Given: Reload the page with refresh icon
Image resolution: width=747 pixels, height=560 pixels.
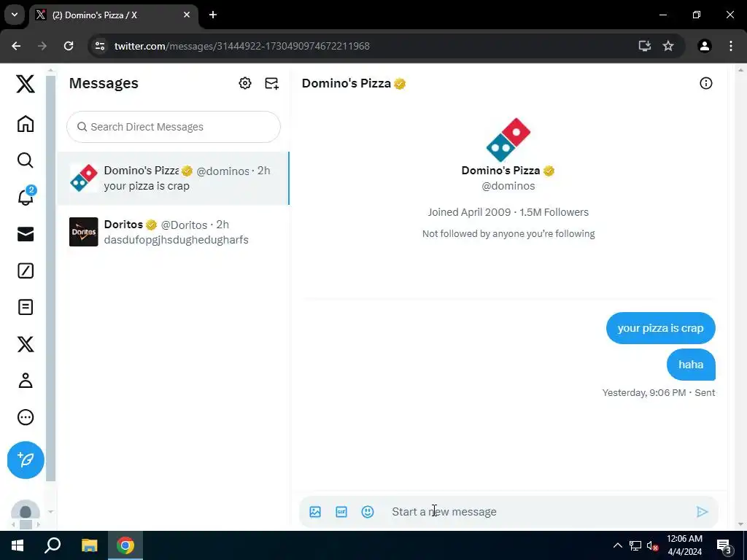Looking at the screenshot, I should 69,46.
